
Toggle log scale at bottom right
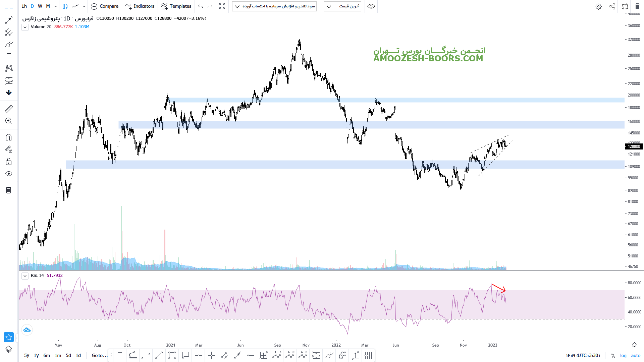coord(623,355)
